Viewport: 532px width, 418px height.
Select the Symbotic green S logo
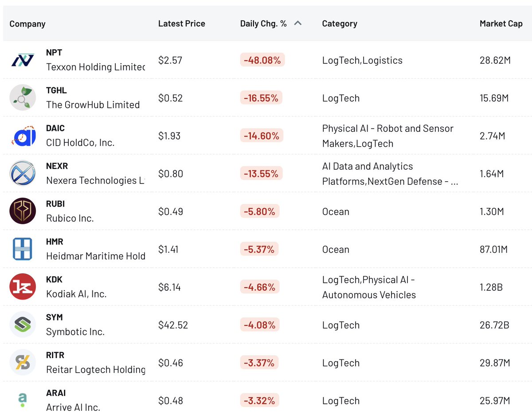[x=23, y=324]
